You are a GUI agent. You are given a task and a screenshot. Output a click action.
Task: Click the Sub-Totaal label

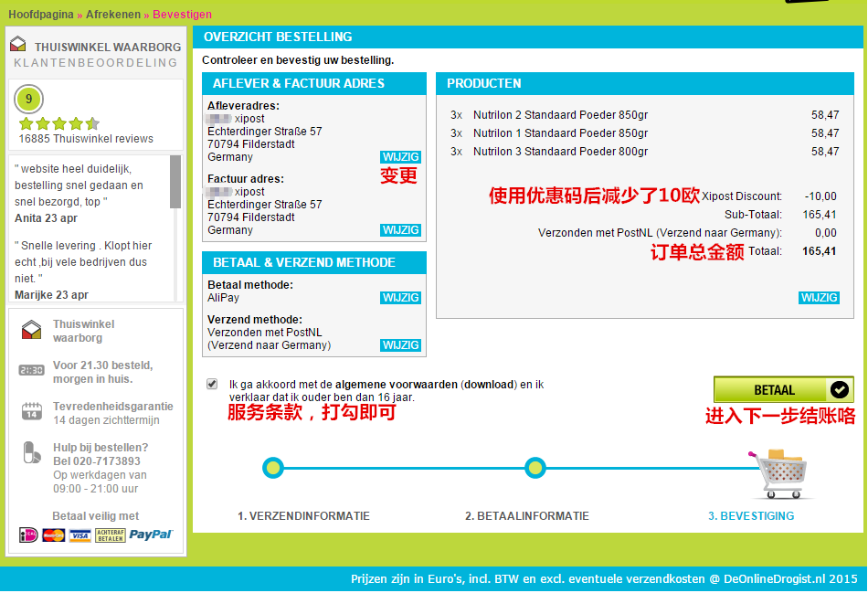click(753, 215)
